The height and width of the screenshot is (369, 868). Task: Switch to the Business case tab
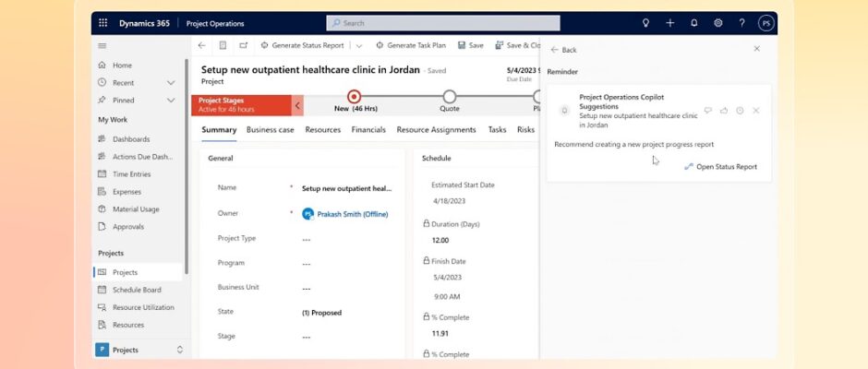pos(271,130)
